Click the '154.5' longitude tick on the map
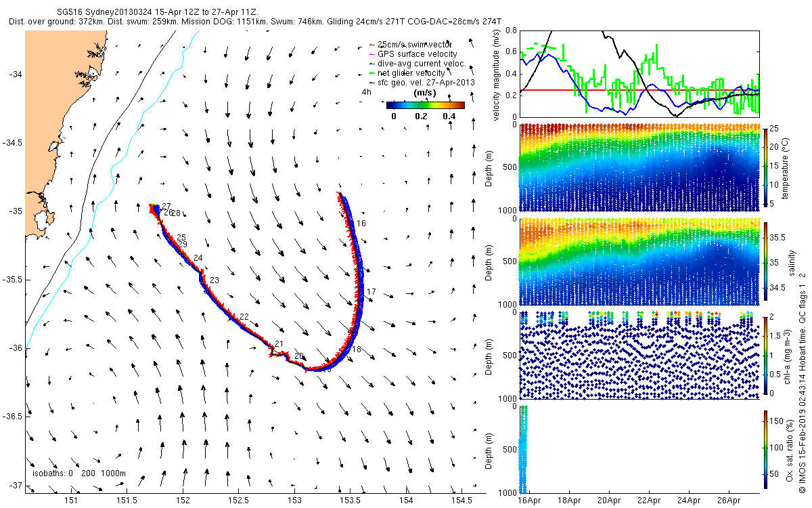Screen dimensions: 812x508 coord(461,501)
